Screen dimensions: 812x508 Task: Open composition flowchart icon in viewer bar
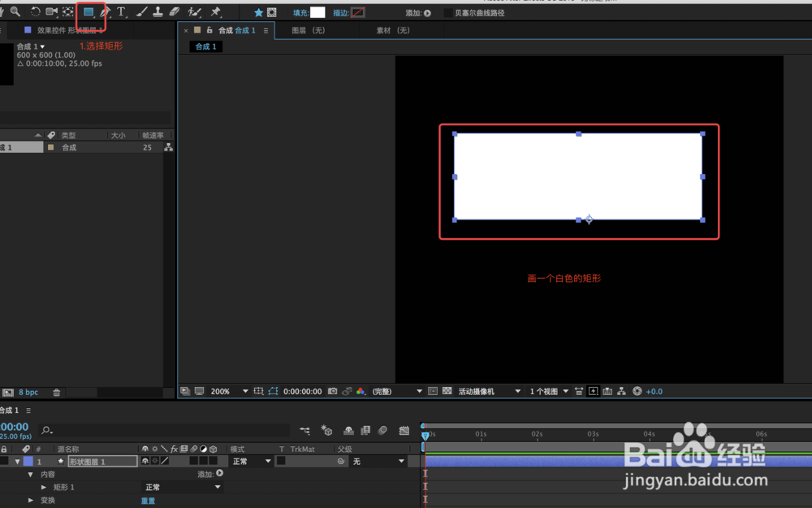[621, 392]
